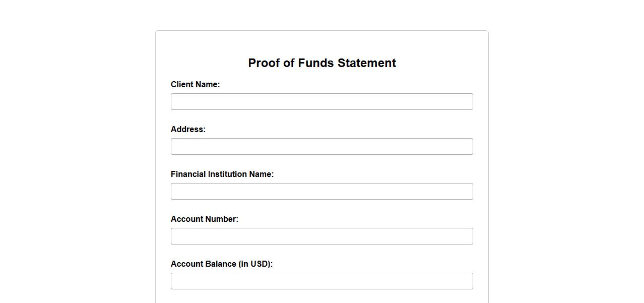Select the Financial Institution Name field

point(321,191)
